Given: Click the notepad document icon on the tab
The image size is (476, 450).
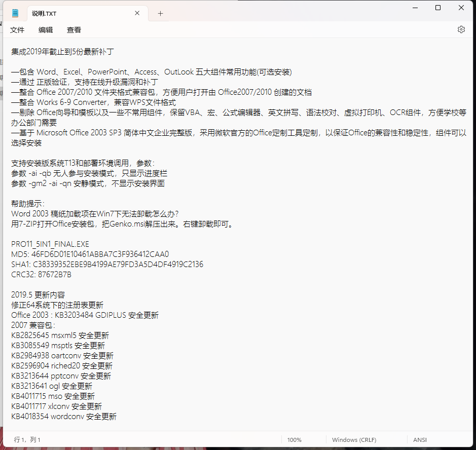Looking at the screenshot, I should [14, 13].
